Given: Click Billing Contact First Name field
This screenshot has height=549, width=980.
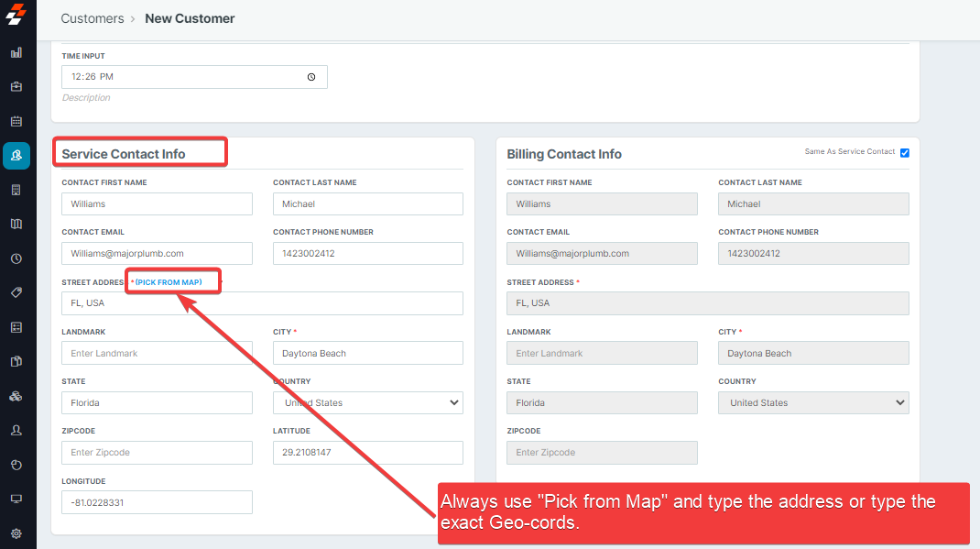Looking at the screenshot, I should click(602, 203).
